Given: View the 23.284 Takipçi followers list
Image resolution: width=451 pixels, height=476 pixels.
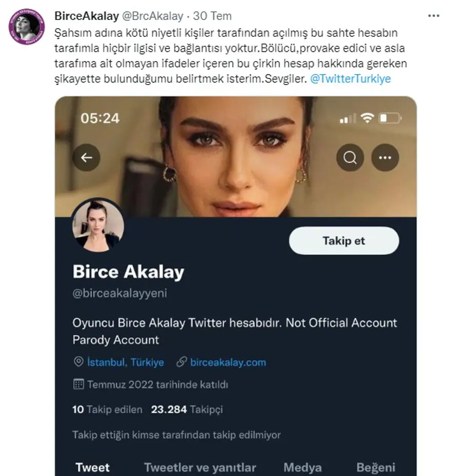Looking at the screenshot, I should pos(187,409).
